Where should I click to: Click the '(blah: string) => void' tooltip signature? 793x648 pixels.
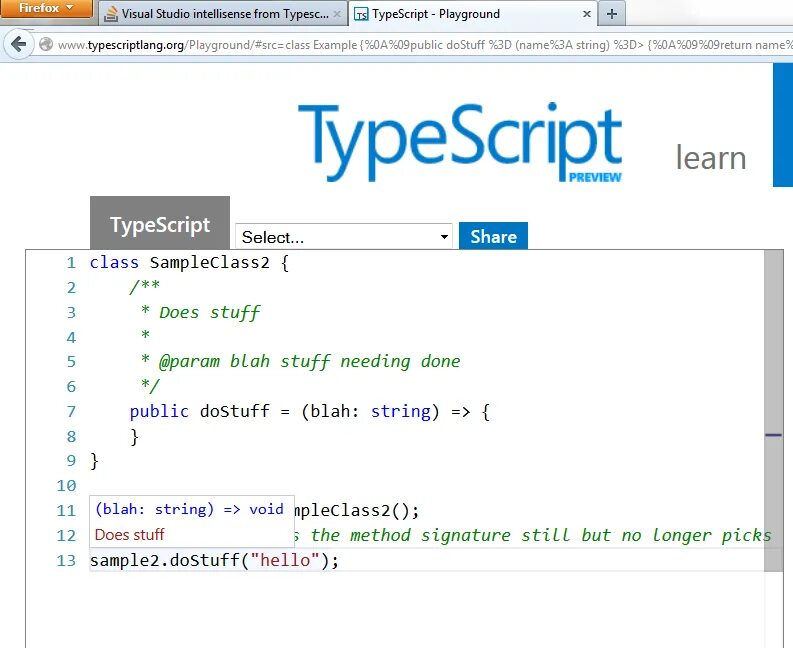pos(189,509)
